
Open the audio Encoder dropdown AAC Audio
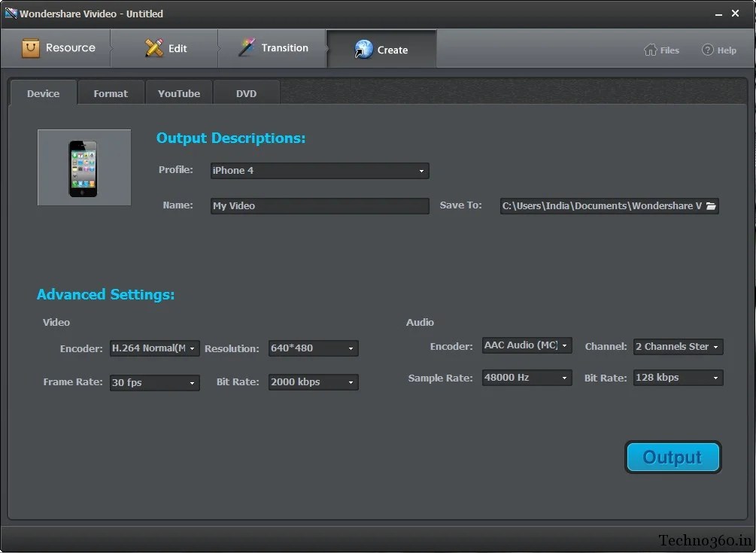pos(527,345)
